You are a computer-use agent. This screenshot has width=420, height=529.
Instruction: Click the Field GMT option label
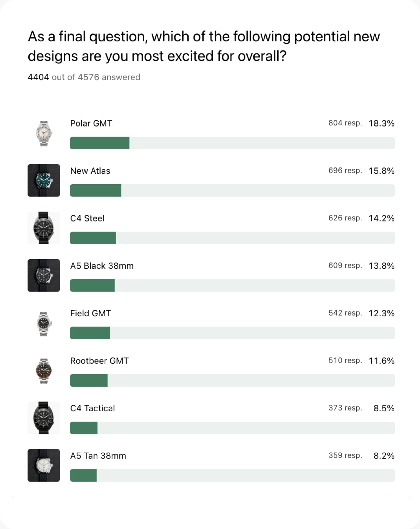pyautogui.click(x=90, y=313)
